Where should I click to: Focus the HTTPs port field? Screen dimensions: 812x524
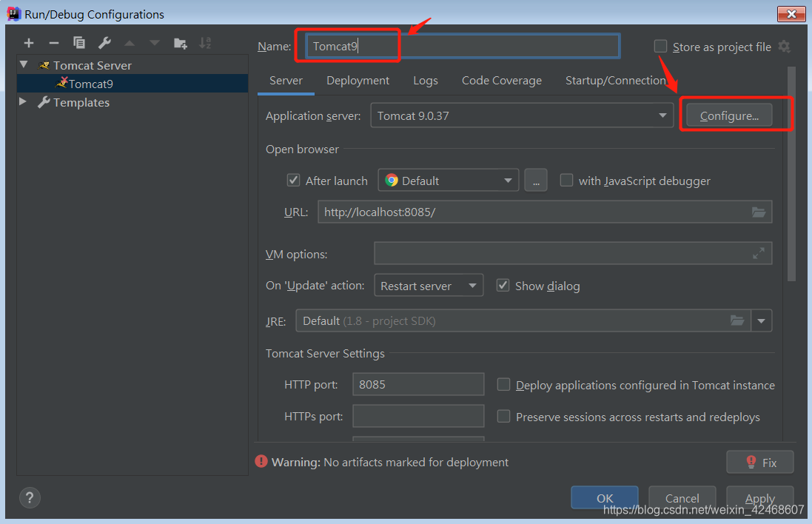coord(418,416)
